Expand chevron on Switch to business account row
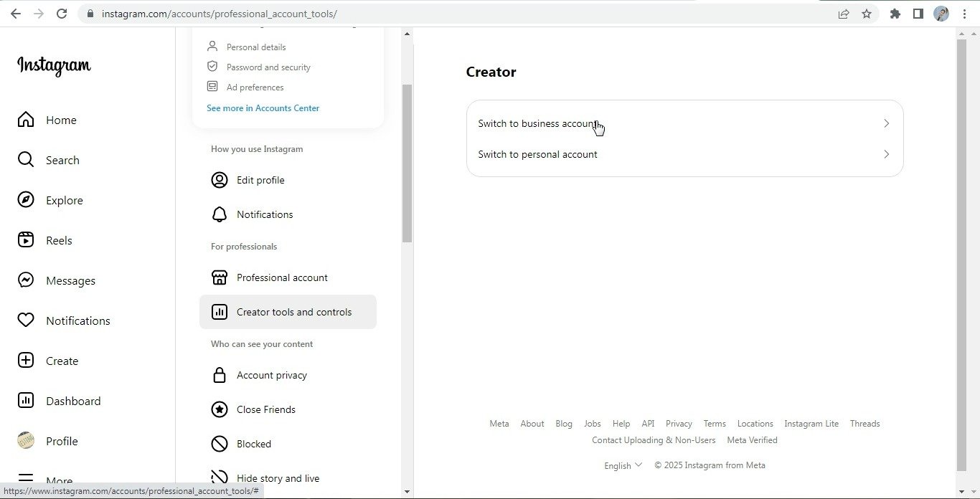This screenshot has height=499, width=980. [887, 123]
